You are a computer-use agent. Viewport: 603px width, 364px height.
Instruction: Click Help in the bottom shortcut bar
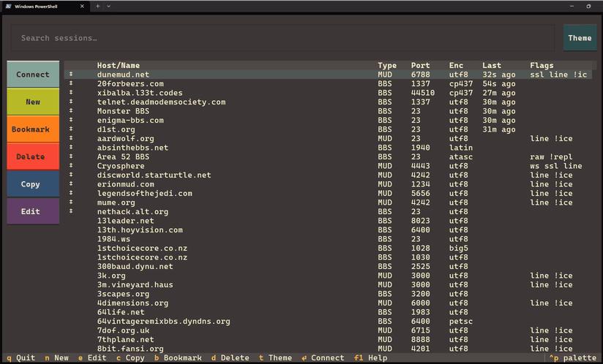coord(378,358)
